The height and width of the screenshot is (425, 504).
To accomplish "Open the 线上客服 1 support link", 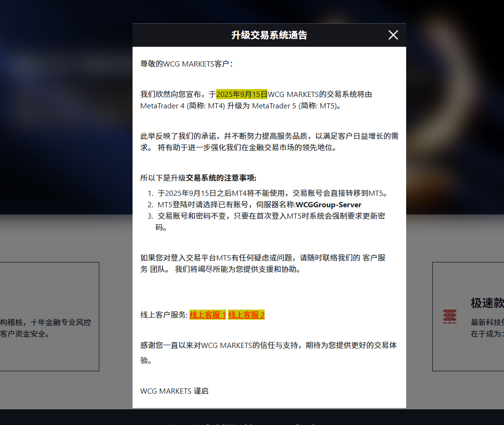I will pos(208,315).
